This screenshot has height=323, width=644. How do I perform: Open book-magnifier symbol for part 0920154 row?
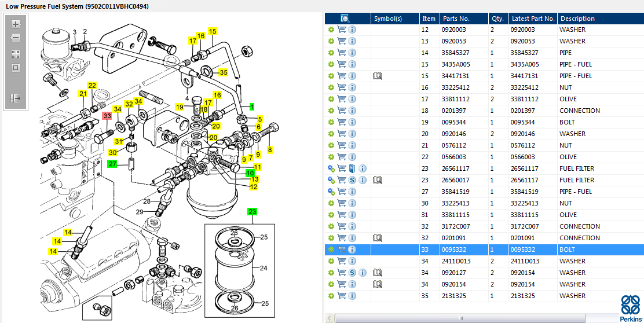point(378,284)
